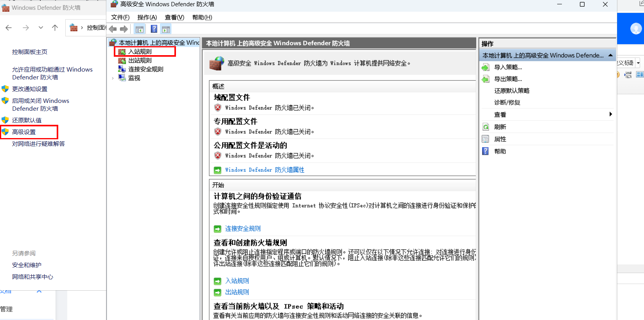Click the green export policy icon
This screenshot has width=644, height=320.
coord(485,79)
